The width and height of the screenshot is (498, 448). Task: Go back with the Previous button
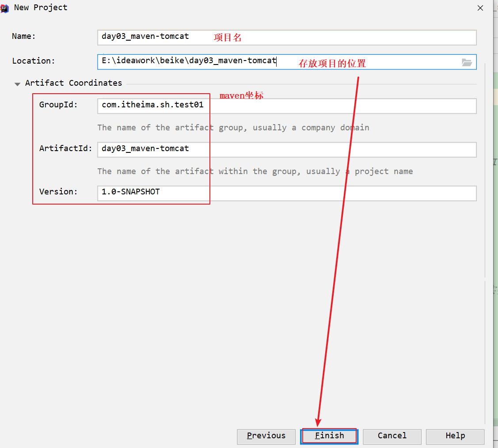coord(266,436)
